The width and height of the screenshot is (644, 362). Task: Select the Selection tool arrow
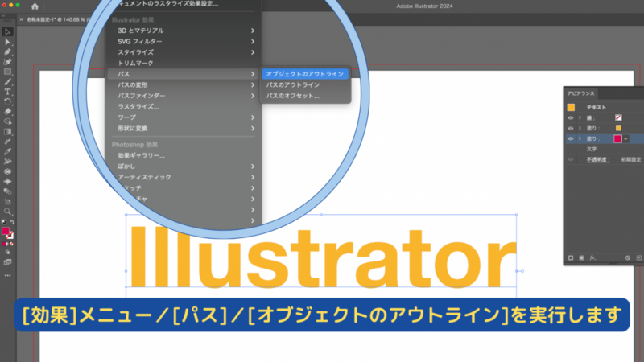7,32
